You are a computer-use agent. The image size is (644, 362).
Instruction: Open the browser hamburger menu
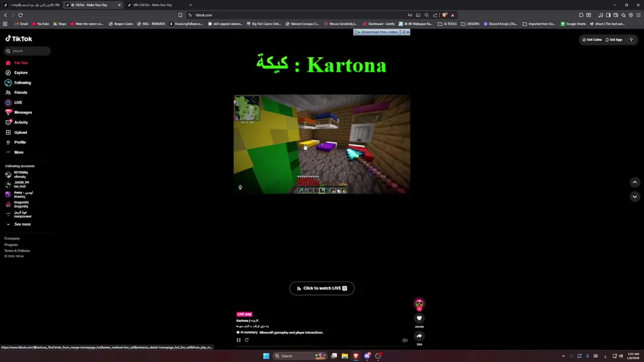tap(638, 15)
